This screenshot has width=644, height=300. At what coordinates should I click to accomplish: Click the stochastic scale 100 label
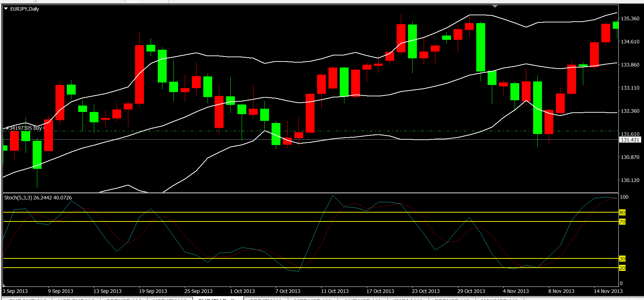pos(624,197)
